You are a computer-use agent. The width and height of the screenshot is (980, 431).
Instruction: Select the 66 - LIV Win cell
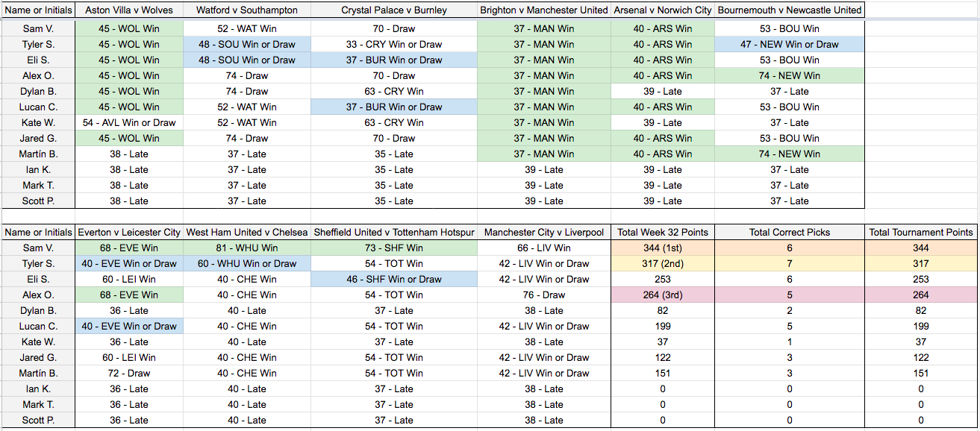point(543,248)
